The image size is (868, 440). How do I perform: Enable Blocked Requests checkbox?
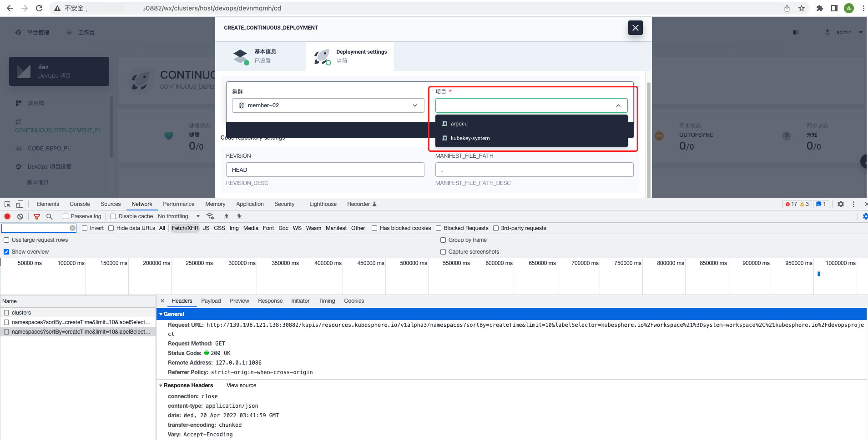point(439,228)
